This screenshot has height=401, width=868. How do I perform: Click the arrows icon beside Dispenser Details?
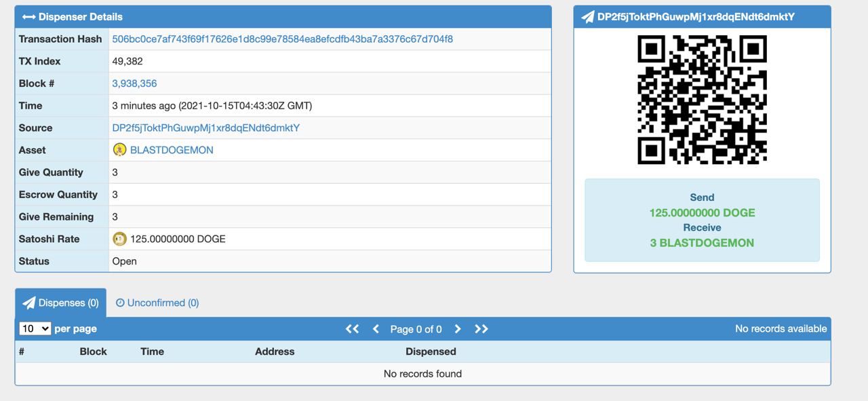(x=28, y=16)
